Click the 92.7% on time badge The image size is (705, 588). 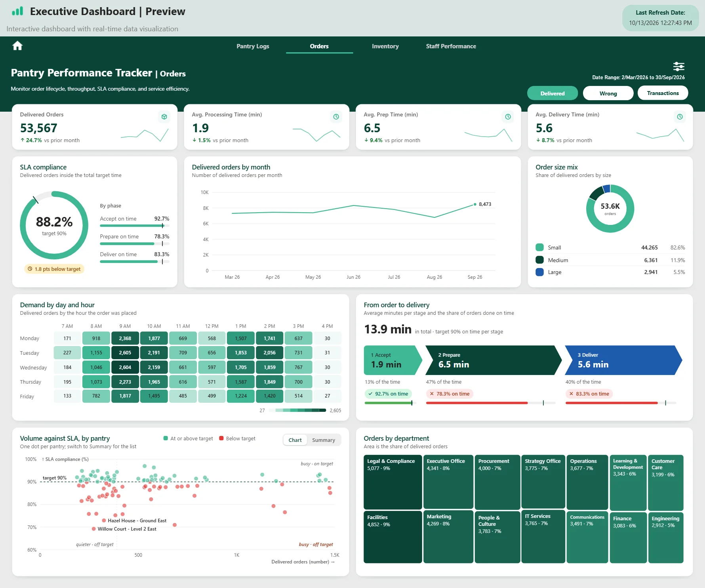tap(388, 394)
